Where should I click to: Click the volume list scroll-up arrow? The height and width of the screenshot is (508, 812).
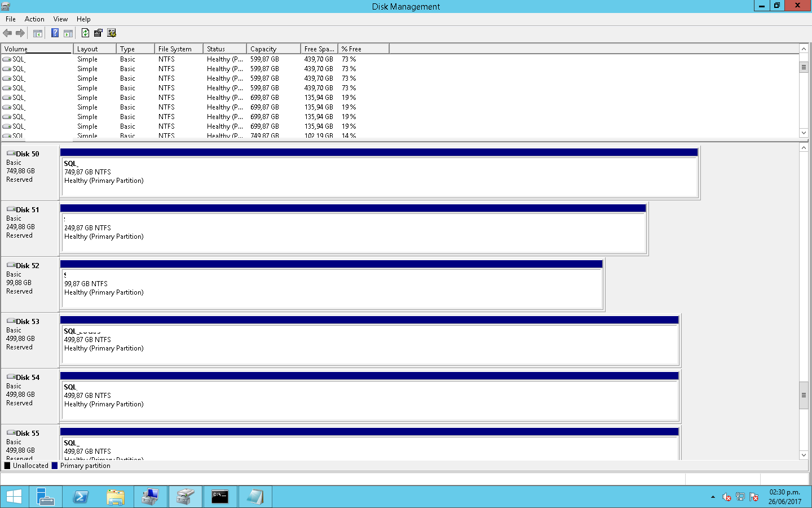[x=804, y=49]
